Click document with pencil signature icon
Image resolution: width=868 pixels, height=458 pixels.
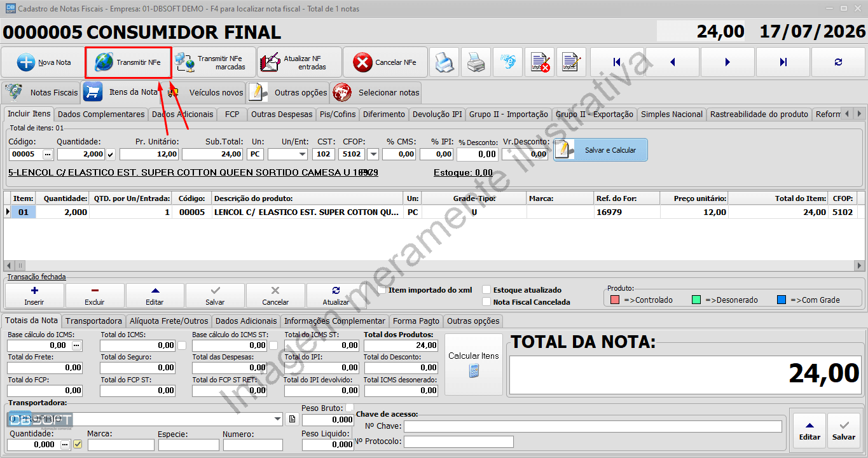pyautogui.click(x=571, y=62)
